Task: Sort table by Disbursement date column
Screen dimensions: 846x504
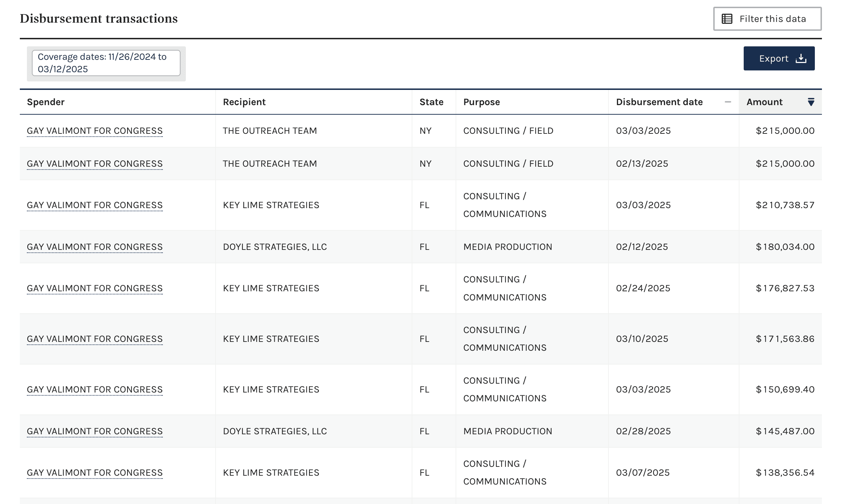Action: [x=659, y=102]
